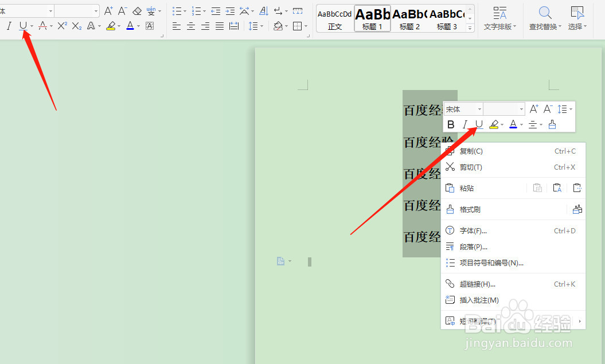Click the paste options icon on the page

pos(281,261)
